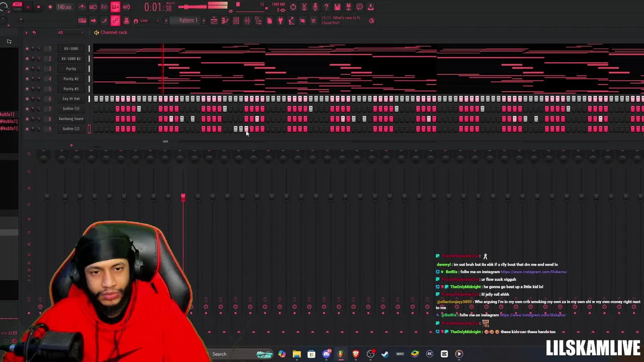Toggle the highlighted link icon in toolbar
Screen dimensions: 644x362
click(x=115, y=21)
